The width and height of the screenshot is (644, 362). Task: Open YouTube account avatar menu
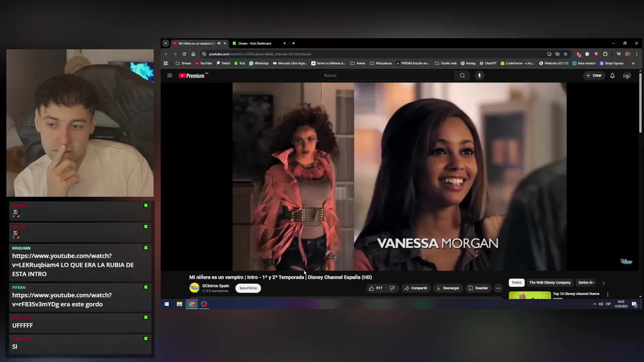tap(627, 75)
